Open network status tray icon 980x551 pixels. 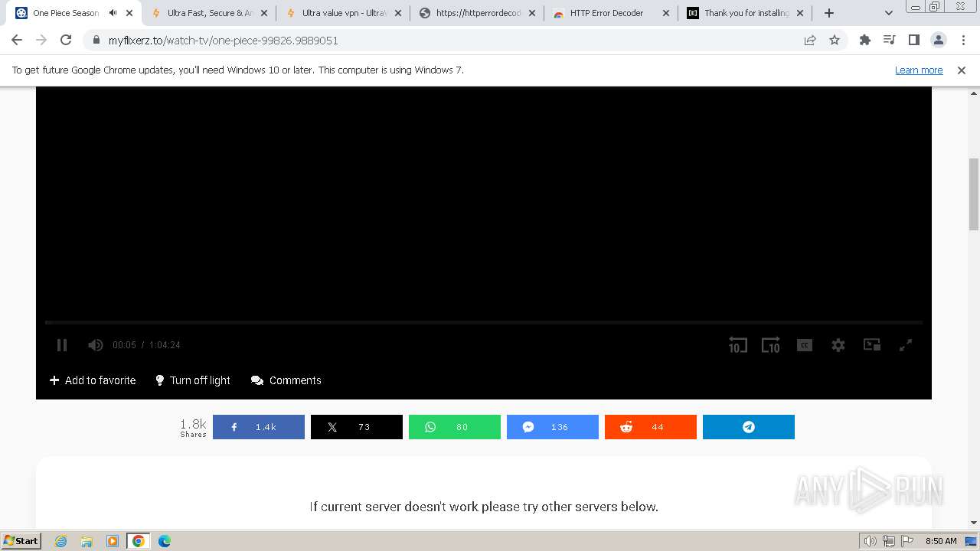click(x=889, y=541)
